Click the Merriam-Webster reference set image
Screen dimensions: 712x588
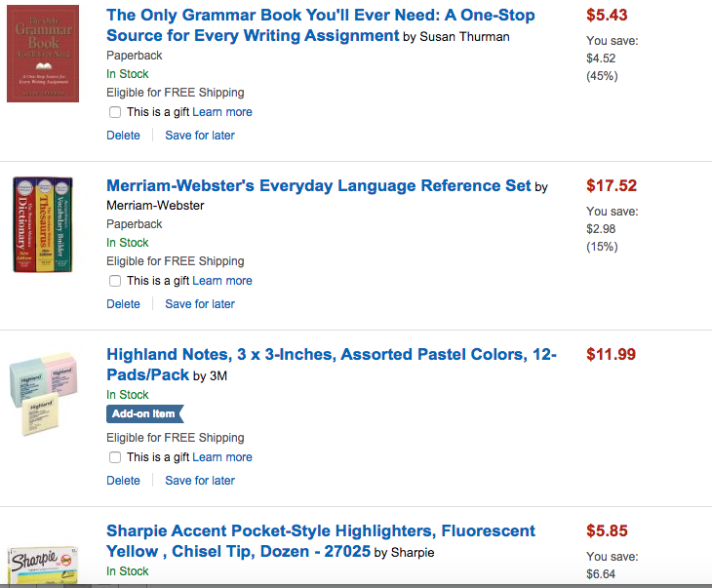pos(43,224)
